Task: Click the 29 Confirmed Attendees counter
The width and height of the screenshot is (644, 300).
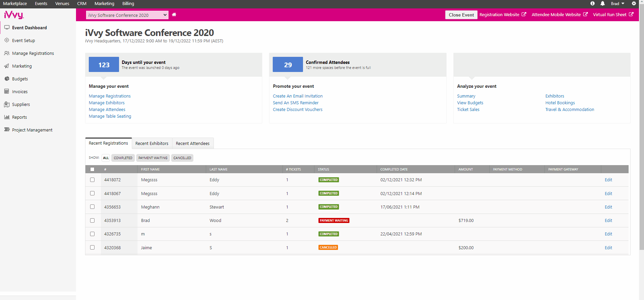Action: pyautogui.click(x=288, y=65)
